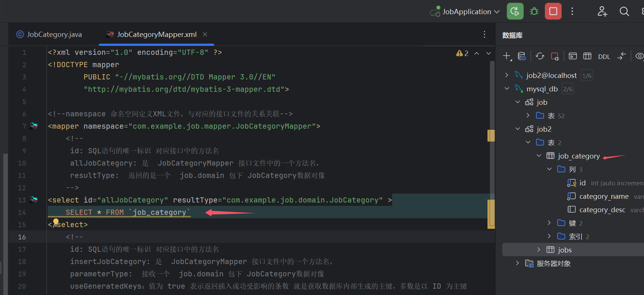Refresh the database tree
The height and width of the screenshot is (295, 644).
(x=540, y=56)
